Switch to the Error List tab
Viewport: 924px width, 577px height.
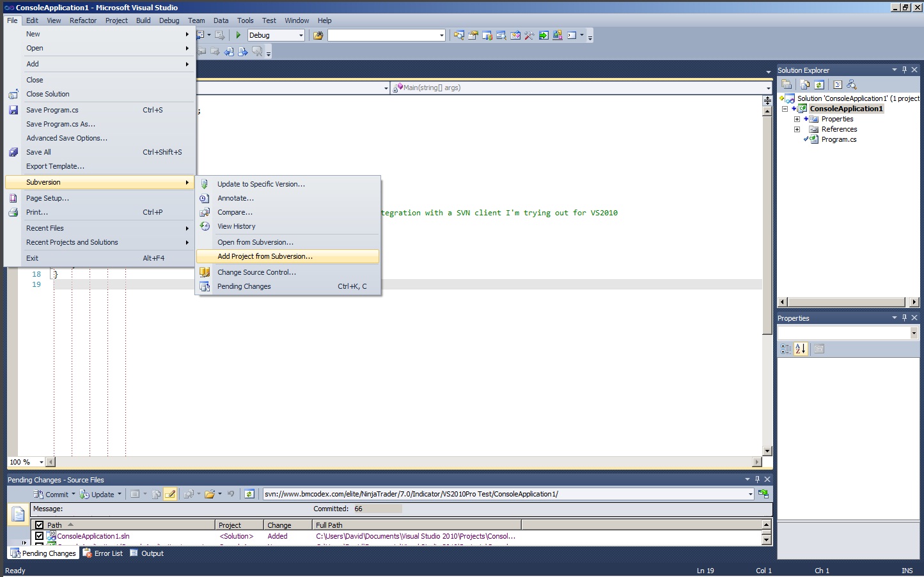[103, 553]
